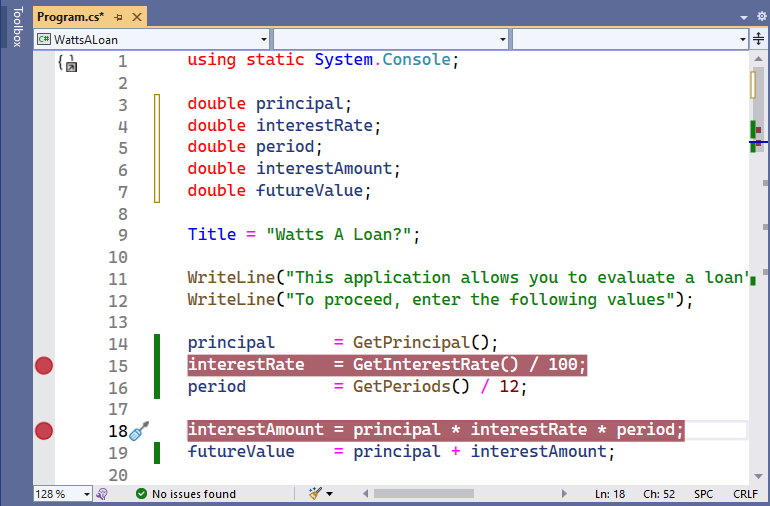
Task: Split the editor window with splitter icon
Action: pyautogui.click(x=758, y=39)
